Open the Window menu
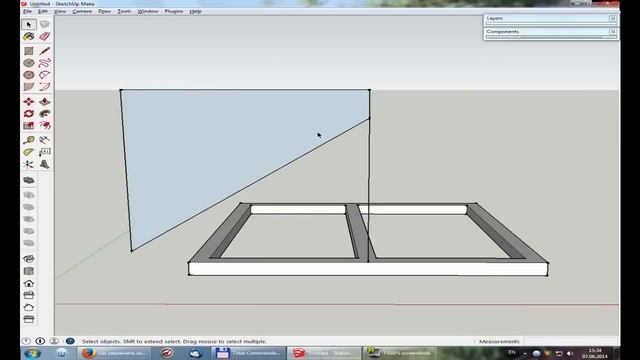This screenshot has width=640, height=360. pyautogui.click(x=148, y=11)
